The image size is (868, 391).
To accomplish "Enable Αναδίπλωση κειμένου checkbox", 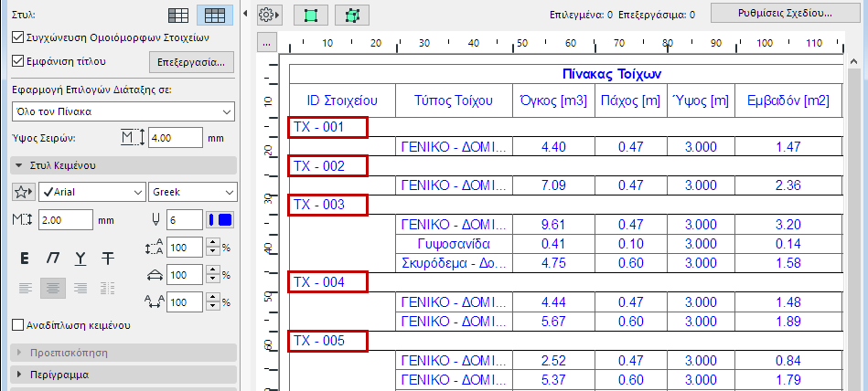I will (x=17, y=324).
